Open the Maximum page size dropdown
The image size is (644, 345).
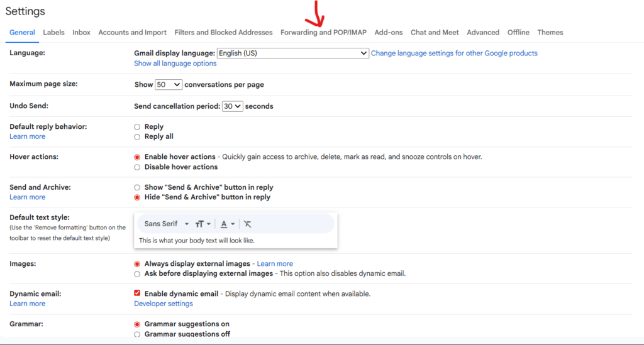pyautogui.click(x=169, y=84)
